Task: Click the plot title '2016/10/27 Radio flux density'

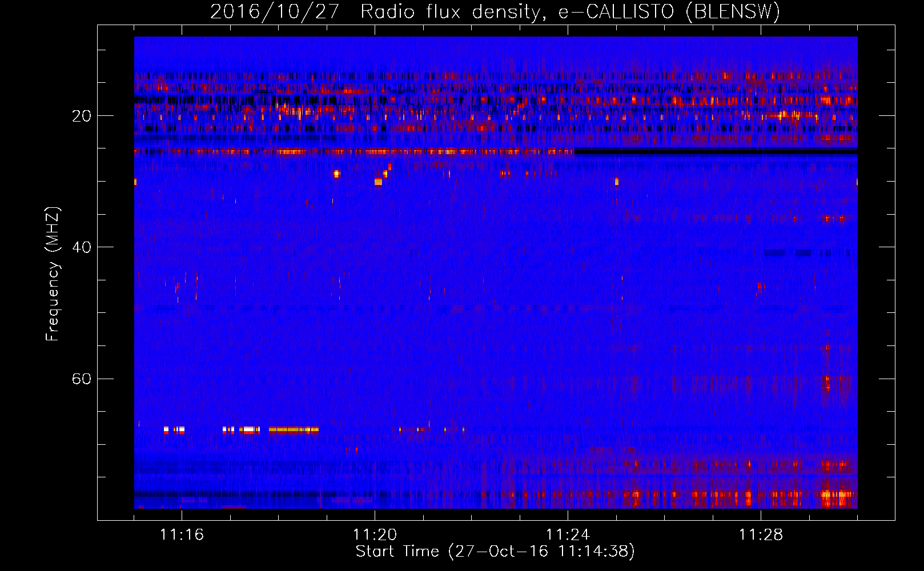Action: coord(495,12)
